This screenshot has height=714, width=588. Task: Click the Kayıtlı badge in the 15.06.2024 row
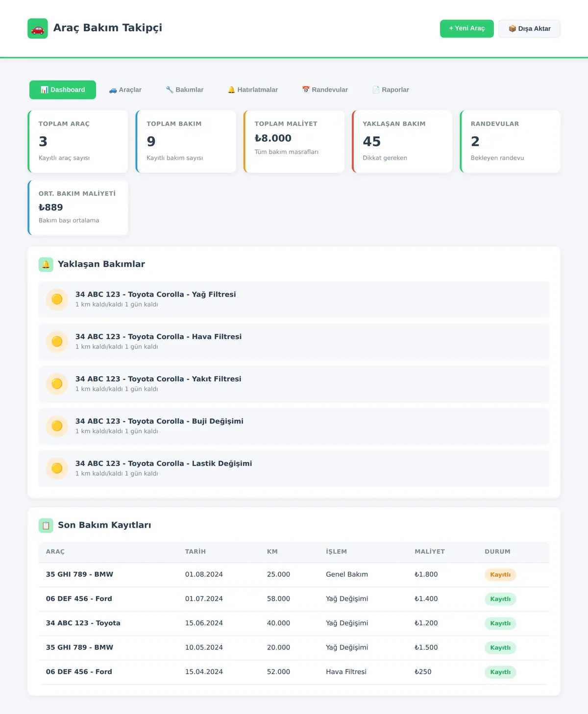coord(500,623)
